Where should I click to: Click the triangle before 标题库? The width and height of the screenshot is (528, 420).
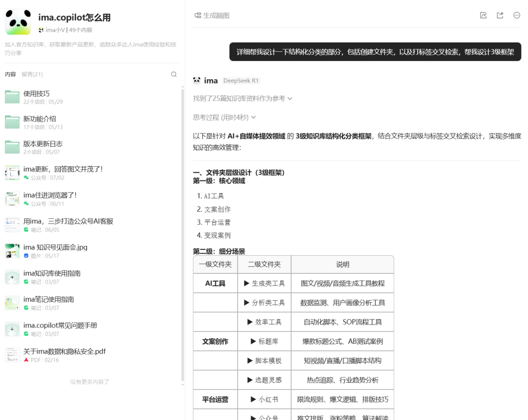(253, 341)
